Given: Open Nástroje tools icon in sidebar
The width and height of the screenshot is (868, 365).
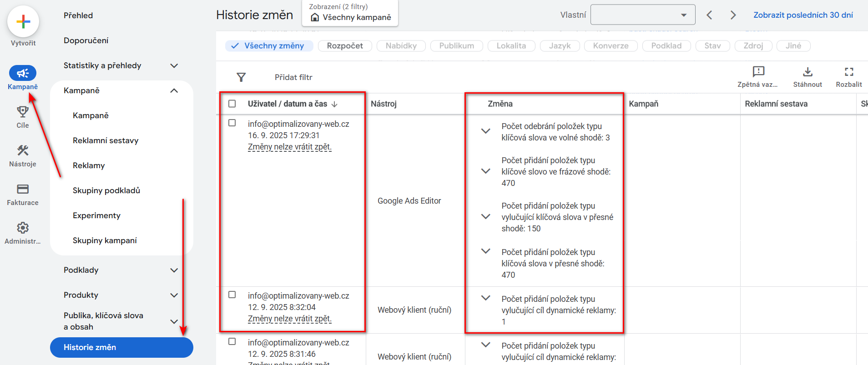Looking at the screenshot, I should pos(23,150).
